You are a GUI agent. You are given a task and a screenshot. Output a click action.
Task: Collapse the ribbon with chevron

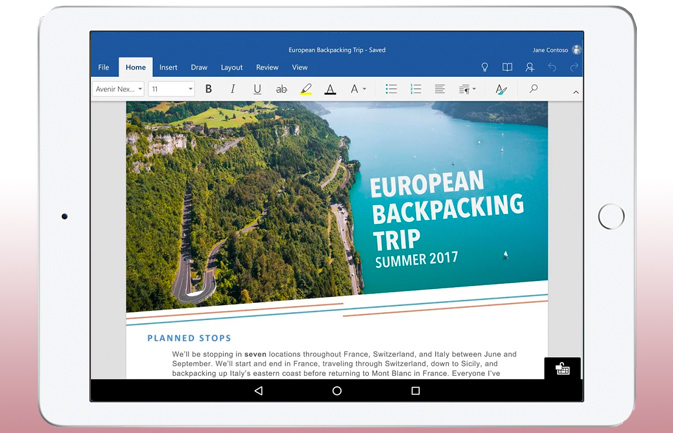click(x=576, y=92)
